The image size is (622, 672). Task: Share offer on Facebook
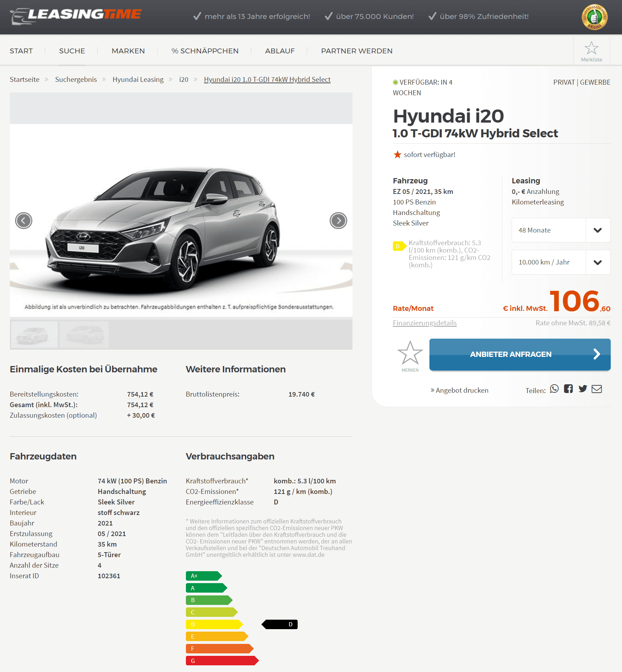568,389
